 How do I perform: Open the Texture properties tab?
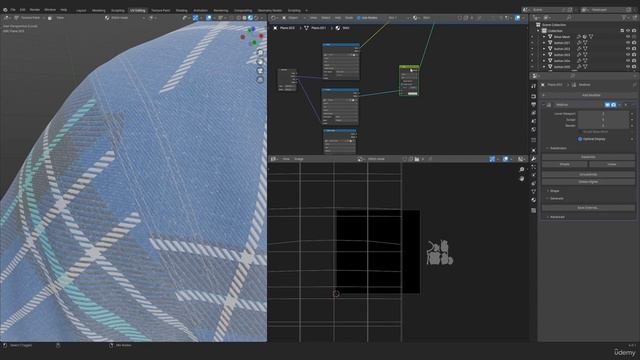pos(533,211)
